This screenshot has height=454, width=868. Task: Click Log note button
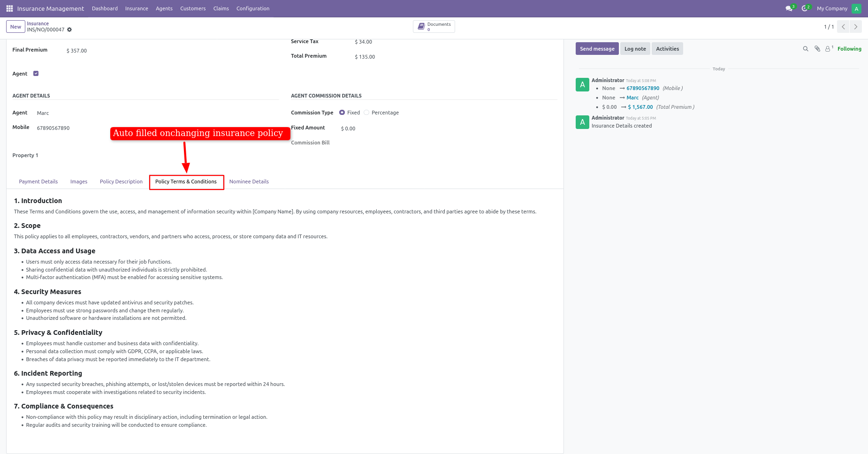pos(635,49)
